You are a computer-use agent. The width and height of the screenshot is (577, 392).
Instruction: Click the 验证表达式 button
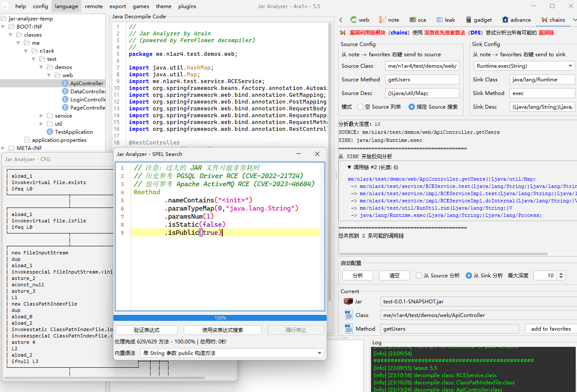(x=147, y=330)
